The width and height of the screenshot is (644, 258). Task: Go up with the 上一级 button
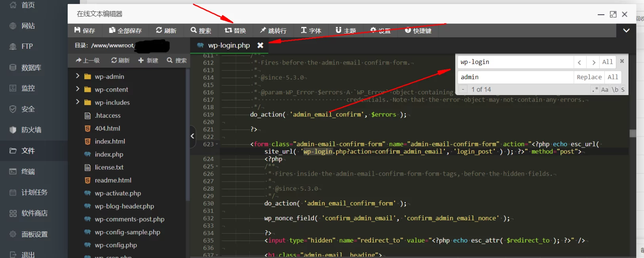click(87, 60)
